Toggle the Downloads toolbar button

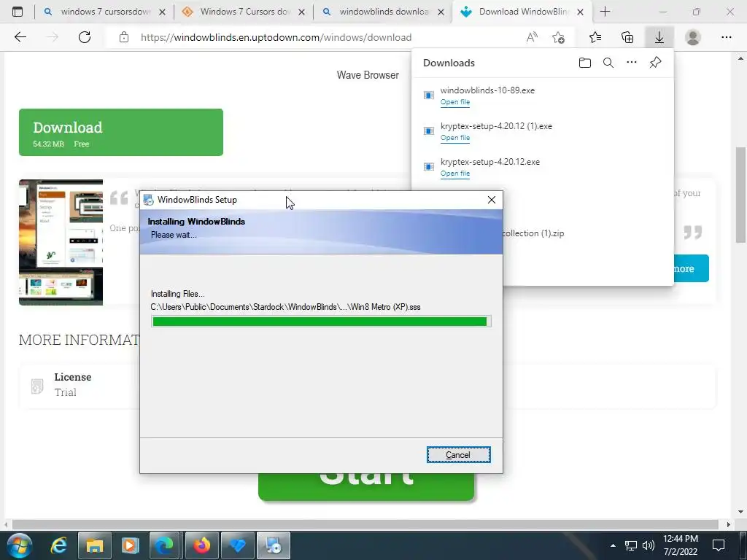659,37
